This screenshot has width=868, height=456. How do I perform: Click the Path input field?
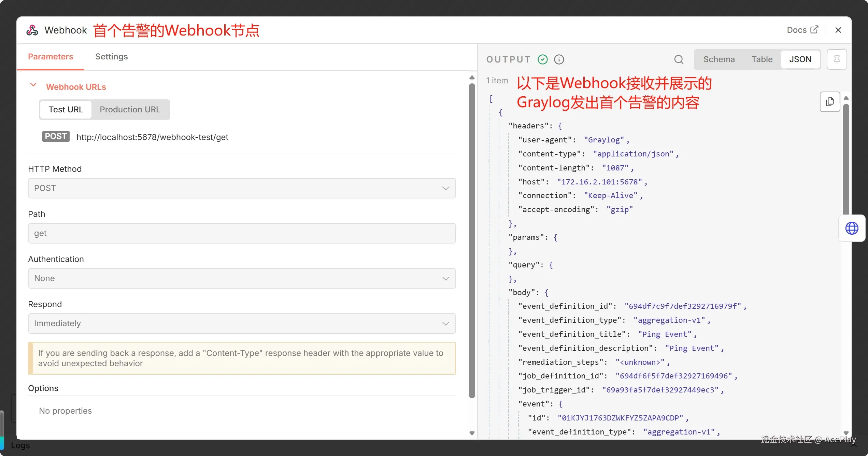(x=242, y=233)
